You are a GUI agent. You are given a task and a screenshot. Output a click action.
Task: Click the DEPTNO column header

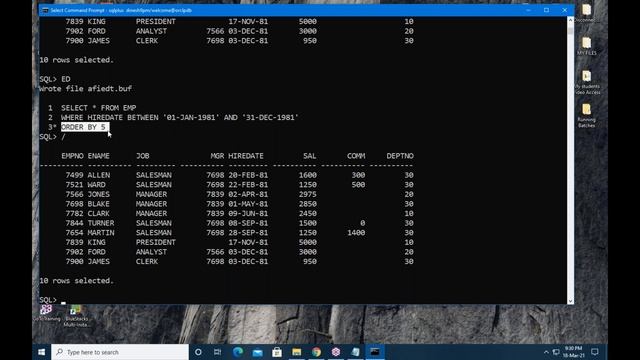[400, 156]
